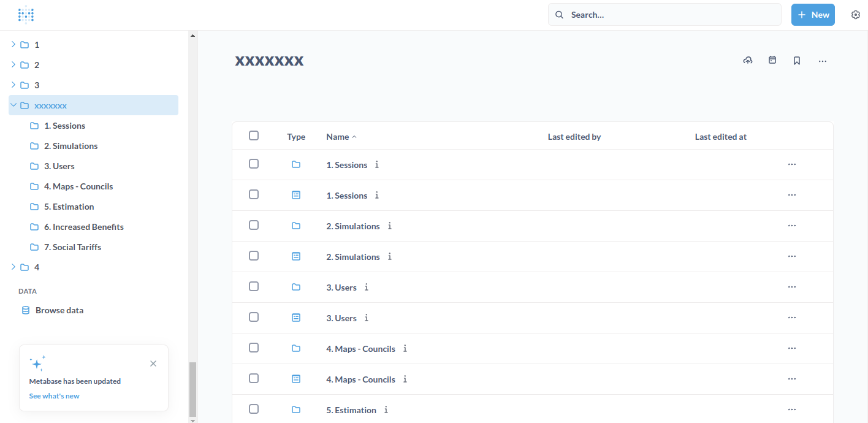Select the checkbox next to '3. Users' model
Image resolution: width=868 pixels, height=423 pixels.
pos(254,317)
